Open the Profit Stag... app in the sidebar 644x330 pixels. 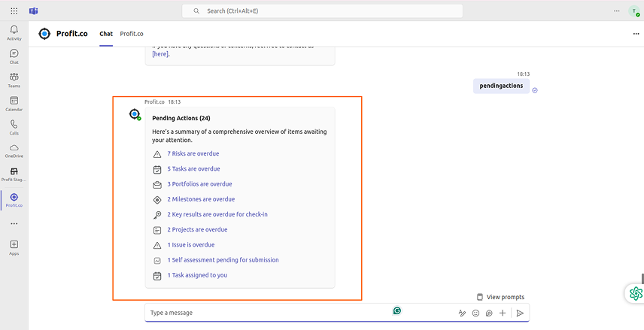14,174
